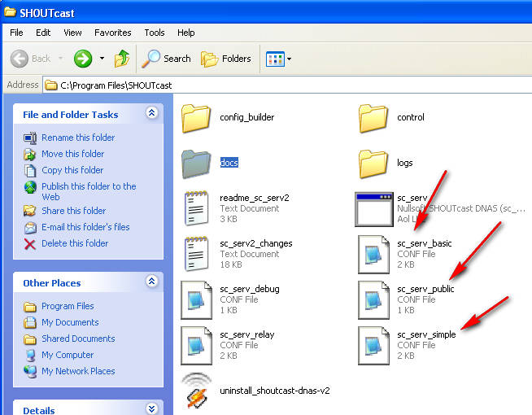Click the uninstall_shoutcast-dnas-v2 file name
This screenshot has height=415, width=532.
(275, 391)
